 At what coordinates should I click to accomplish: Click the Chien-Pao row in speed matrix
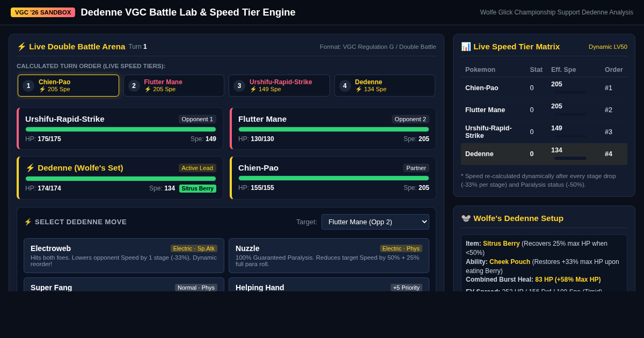(544, 88)
